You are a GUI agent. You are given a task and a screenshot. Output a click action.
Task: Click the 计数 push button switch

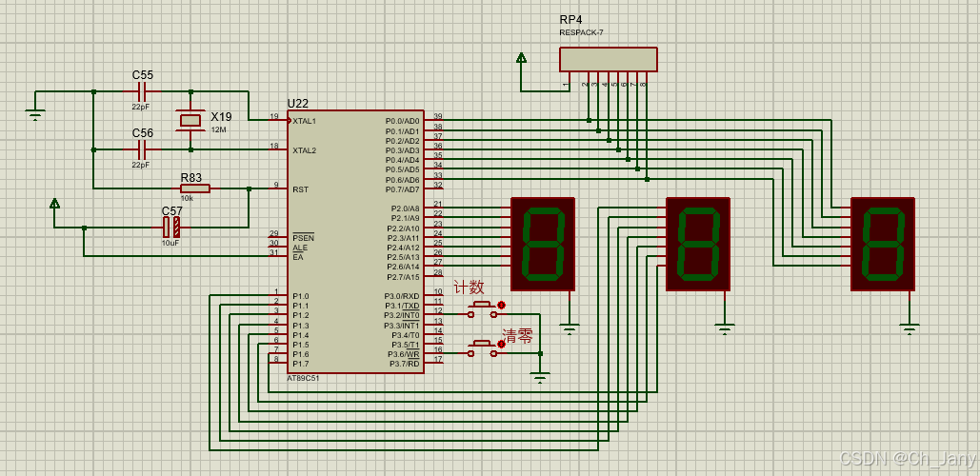483,309
